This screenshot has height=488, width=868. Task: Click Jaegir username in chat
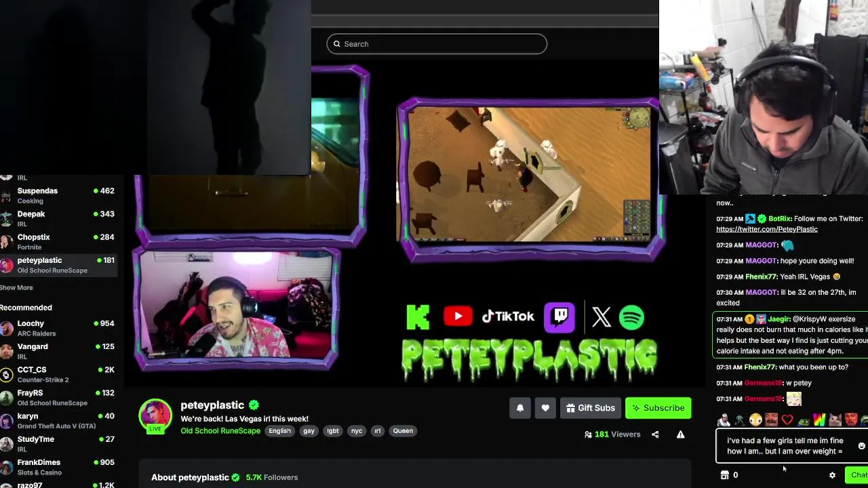(x=778, y=319)
